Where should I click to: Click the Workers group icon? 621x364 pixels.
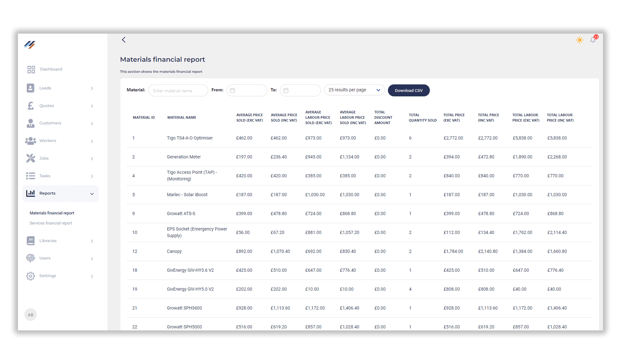[30, 141]
